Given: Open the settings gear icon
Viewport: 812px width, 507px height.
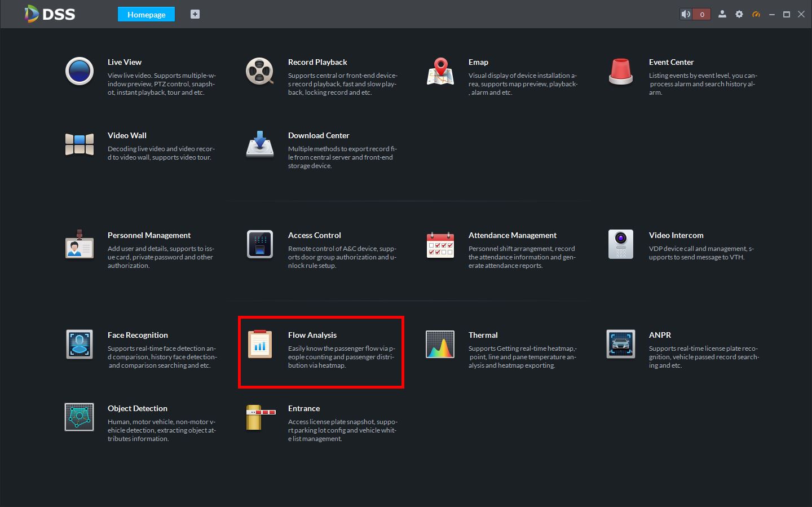Looking at the screenshot, I should point(739,14).
